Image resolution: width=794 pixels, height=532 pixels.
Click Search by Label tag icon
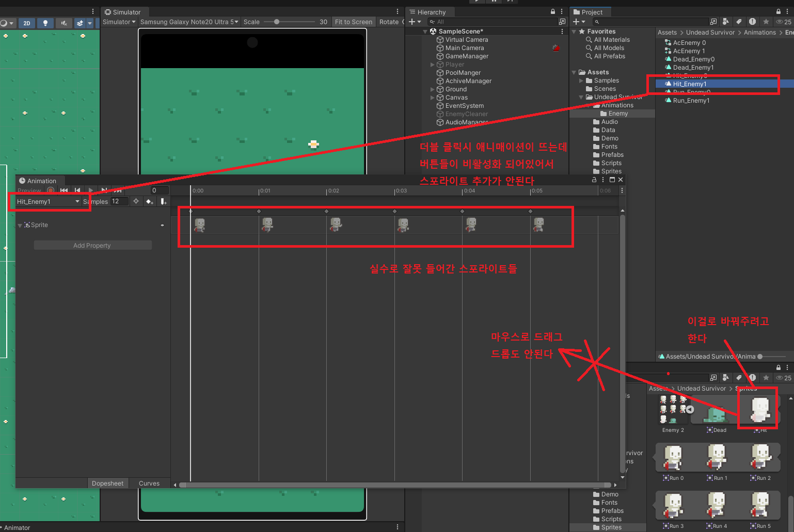coord(739,22)
